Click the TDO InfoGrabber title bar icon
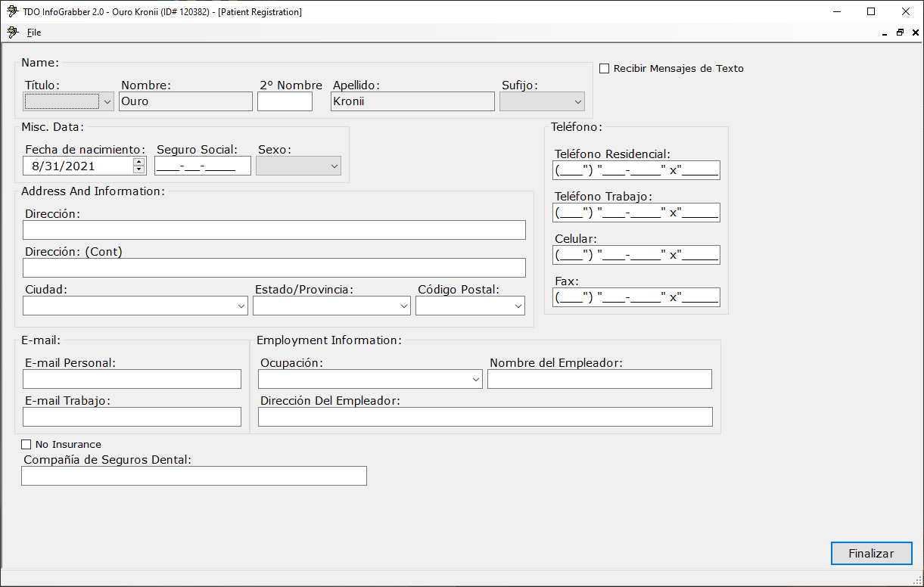 (x=11, y=12)
